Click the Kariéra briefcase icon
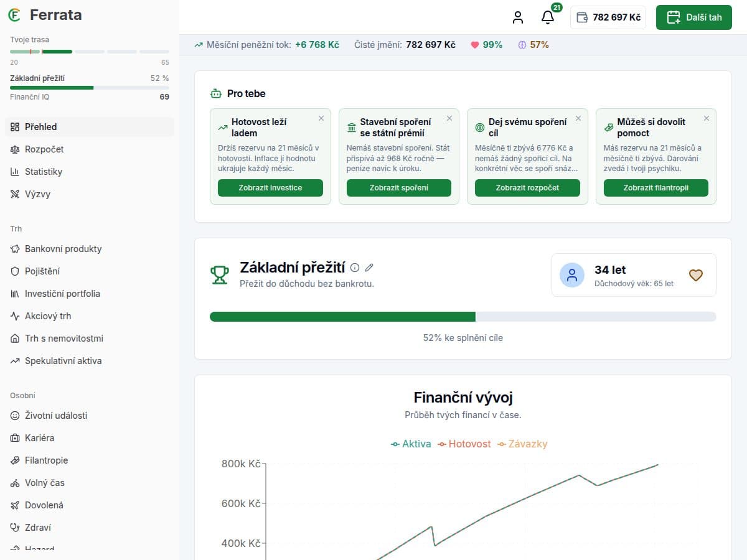The height and width of the screenshot is (560, 747). 15,438
